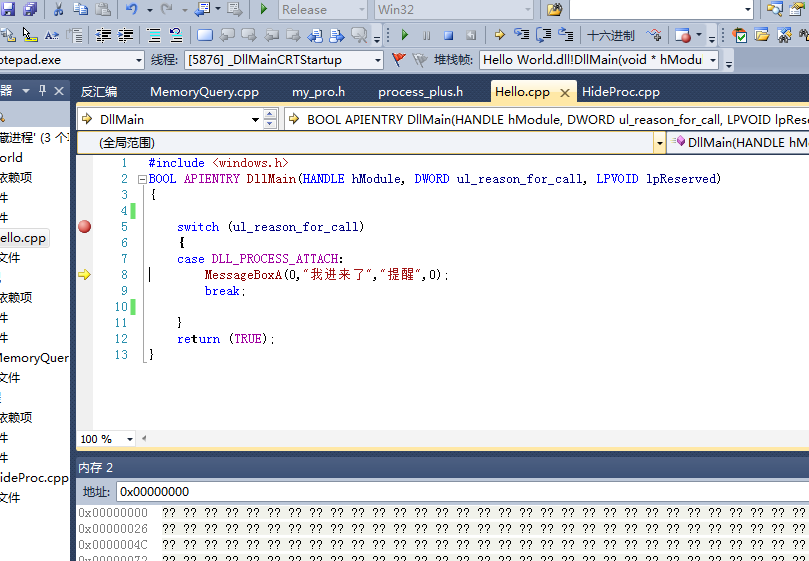Click the red thread flag icon
The height and width of the screenshot is (561, 809).
[x=398, y=60]
